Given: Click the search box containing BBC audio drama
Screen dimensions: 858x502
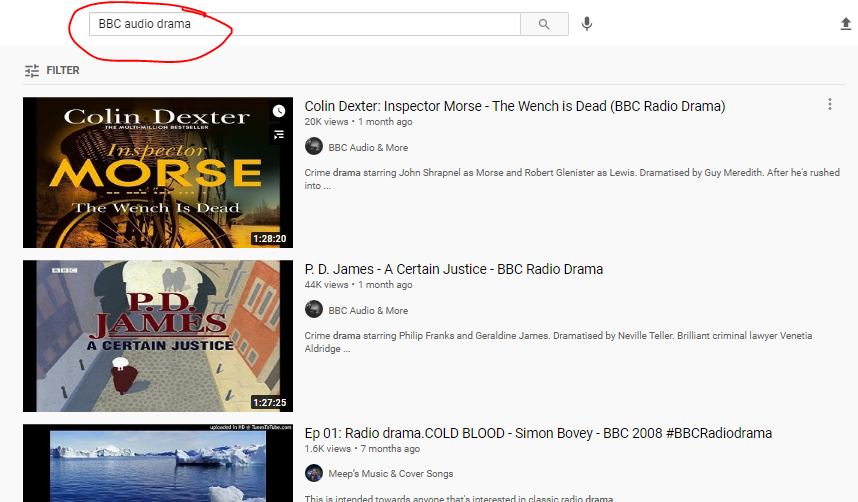Looking at the screenshot, I should (305, 24).
